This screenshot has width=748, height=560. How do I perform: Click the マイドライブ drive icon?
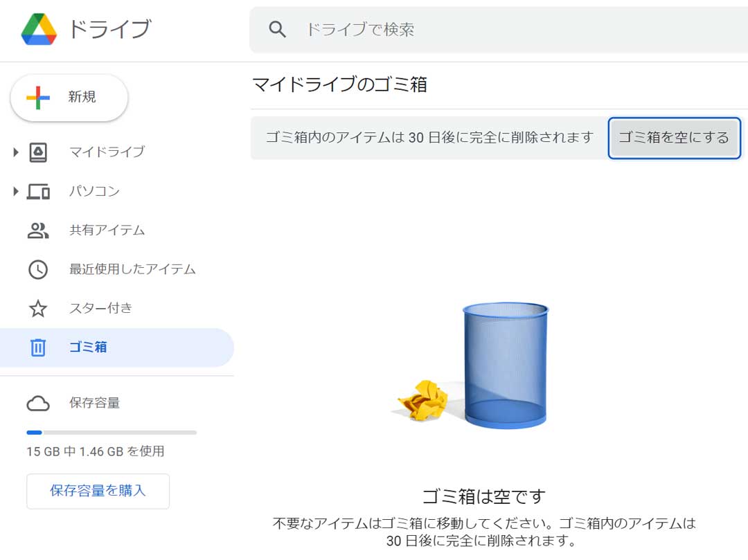point(38,152)
